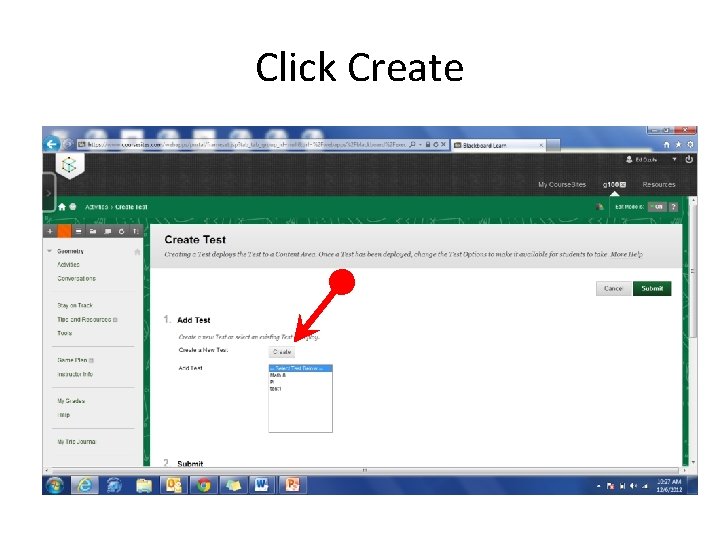The width and height of the screenshot is (720, 540).
Task: Click the logout power icon
Action: 689,159
